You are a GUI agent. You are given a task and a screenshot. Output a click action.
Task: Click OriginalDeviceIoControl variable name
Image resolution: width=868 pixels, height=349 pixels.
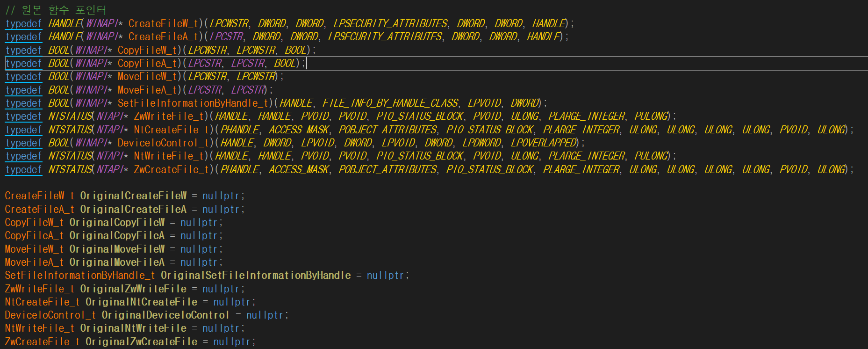pyautogui.click(x=165, y=315)
